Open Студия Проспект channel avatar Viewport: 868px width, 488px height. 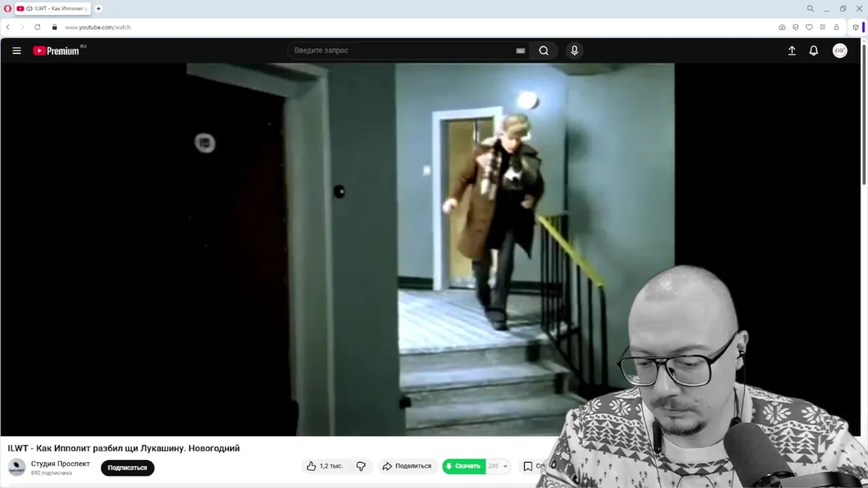pos(17,467)
